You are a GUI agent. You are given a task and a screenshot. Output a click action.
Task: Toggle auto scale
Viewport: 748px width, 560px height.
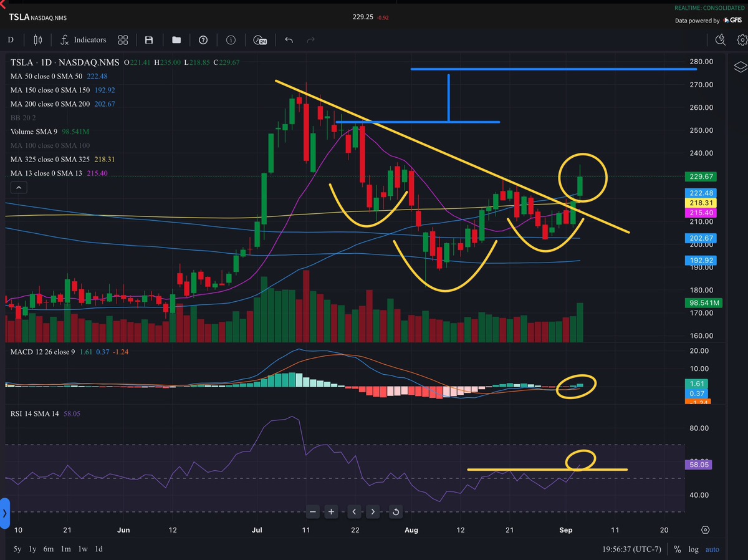(x=712, y=549)
